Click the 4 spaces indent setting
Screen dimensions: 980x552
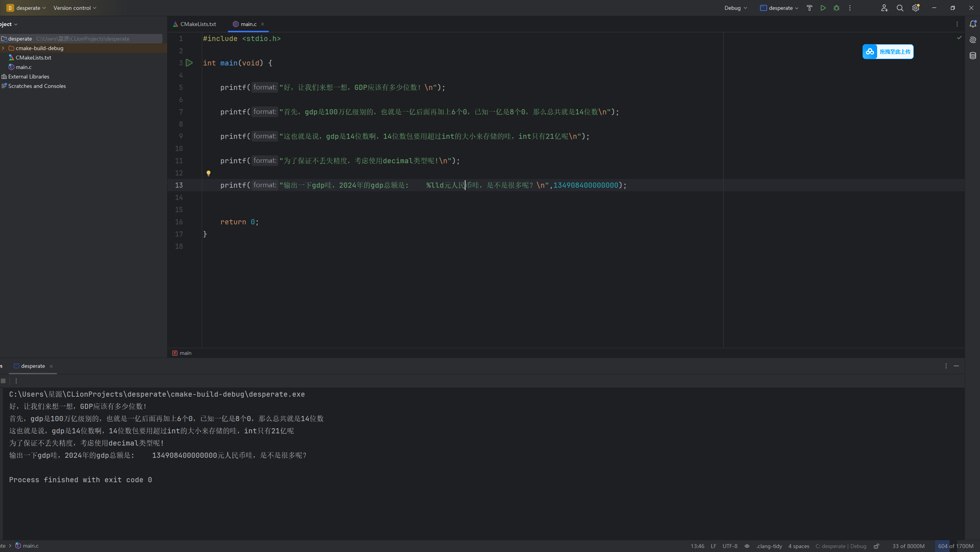click(x=799, y=546)
